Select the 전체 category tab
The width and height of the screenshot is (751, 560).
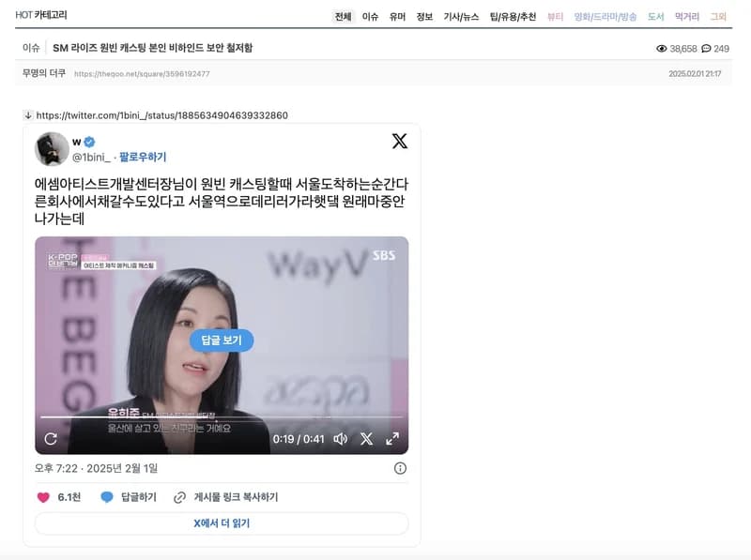click(x=343, y=17)
